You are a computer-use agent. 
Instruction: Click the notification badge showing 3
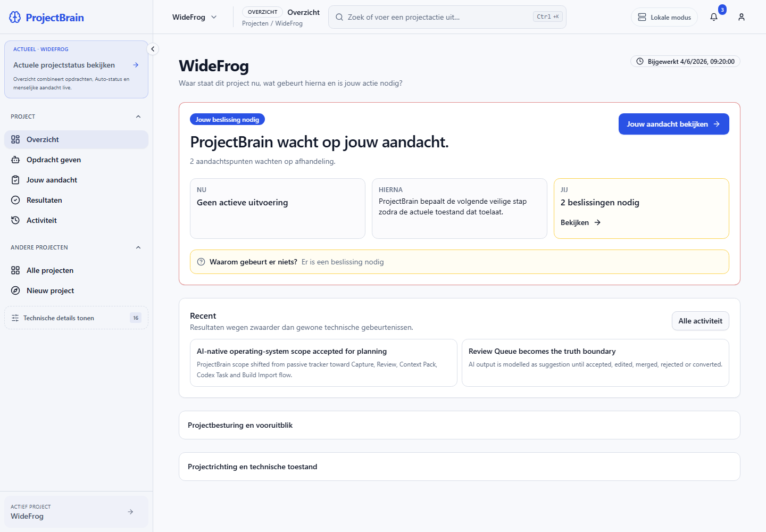coord(722,10)
